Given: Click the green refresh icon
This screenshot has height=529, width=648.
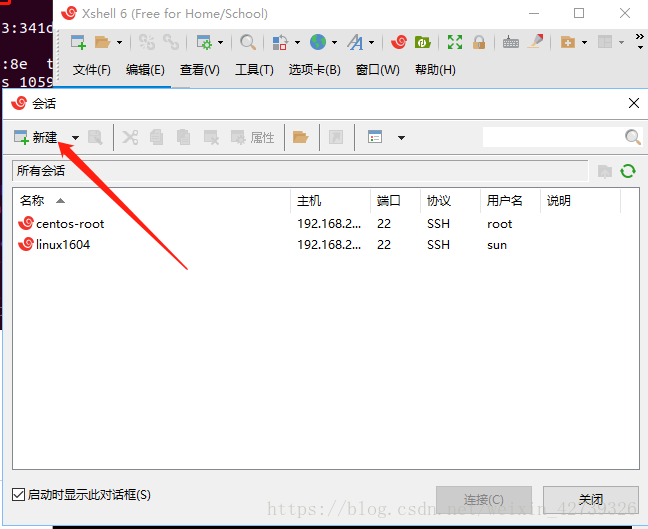Looking at the screenshot, I should 628,171.
